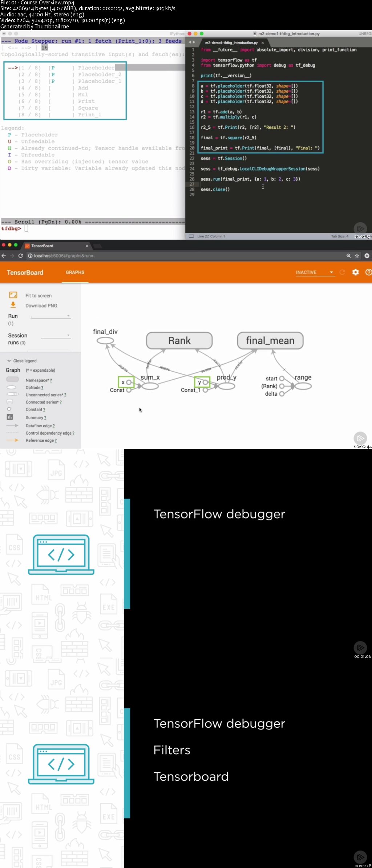
Task: Select the prod_y op node
Action: [227, 386]
